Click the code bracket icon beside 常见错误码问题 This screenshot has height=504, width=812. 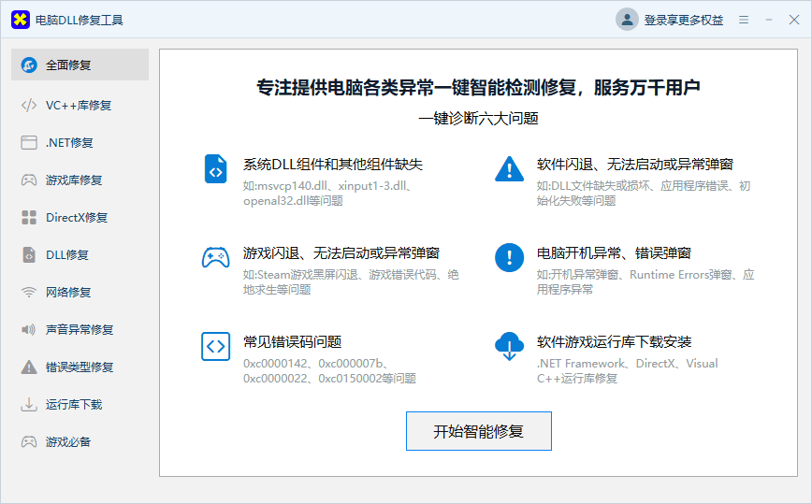pyautogui.click(x=216, y=346)
